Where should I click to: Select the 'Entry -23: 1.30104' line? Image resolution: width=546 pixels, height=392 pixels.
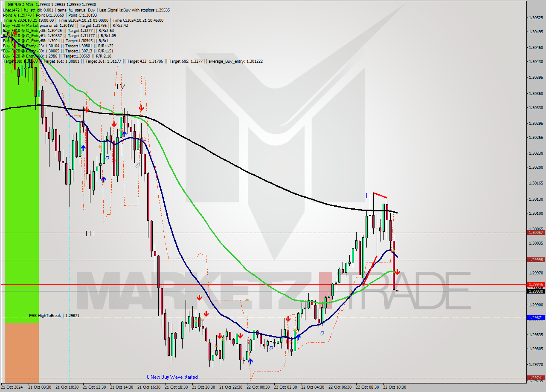[58, 46]
